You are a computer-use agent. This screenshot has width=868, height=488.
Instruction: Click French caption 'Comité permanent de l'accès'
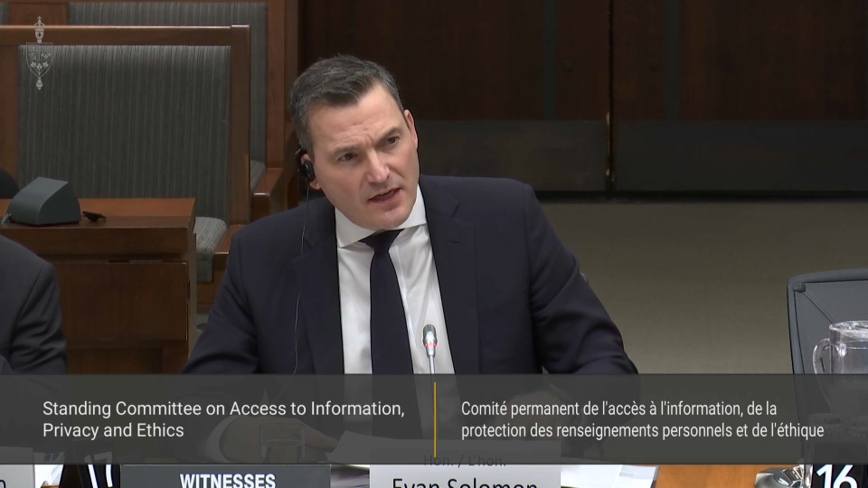pos(618,408)
